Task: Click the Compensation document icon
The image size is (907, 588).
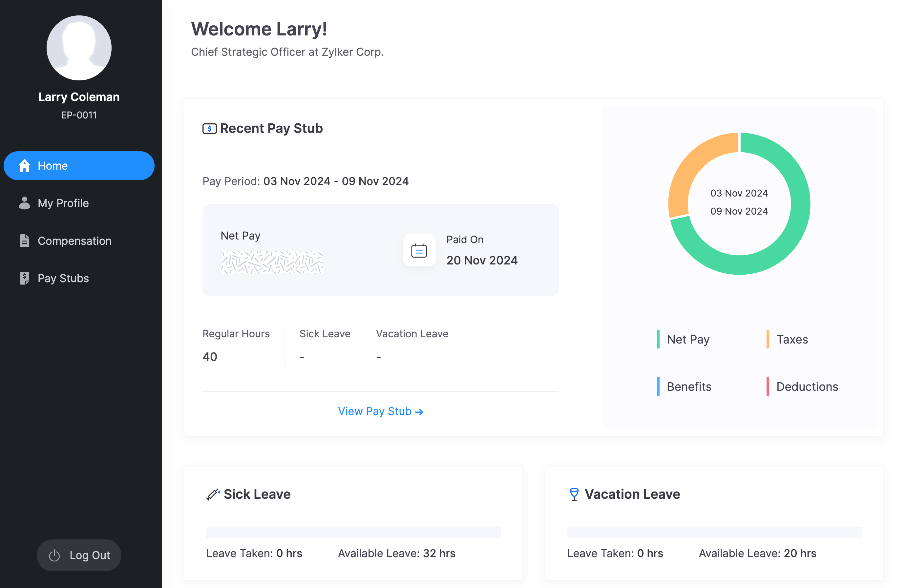Action: [x=24, y=241]
